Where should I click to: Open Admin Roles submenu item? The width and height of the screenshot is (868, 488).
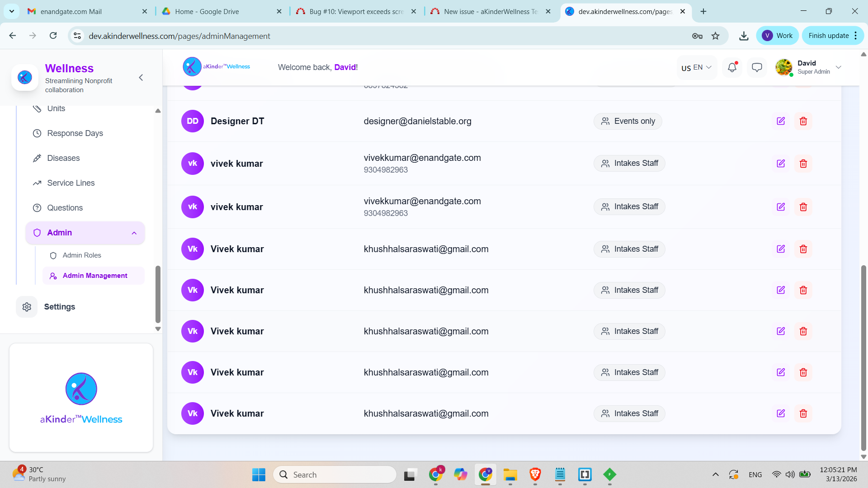82,255
